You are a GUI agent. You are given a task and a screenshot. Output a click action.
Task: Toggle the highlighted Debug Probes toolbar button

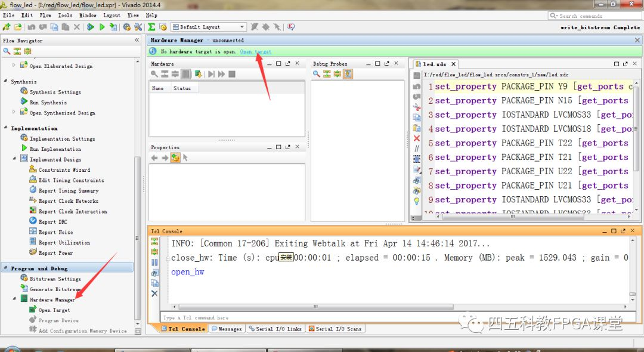(348, 74)
